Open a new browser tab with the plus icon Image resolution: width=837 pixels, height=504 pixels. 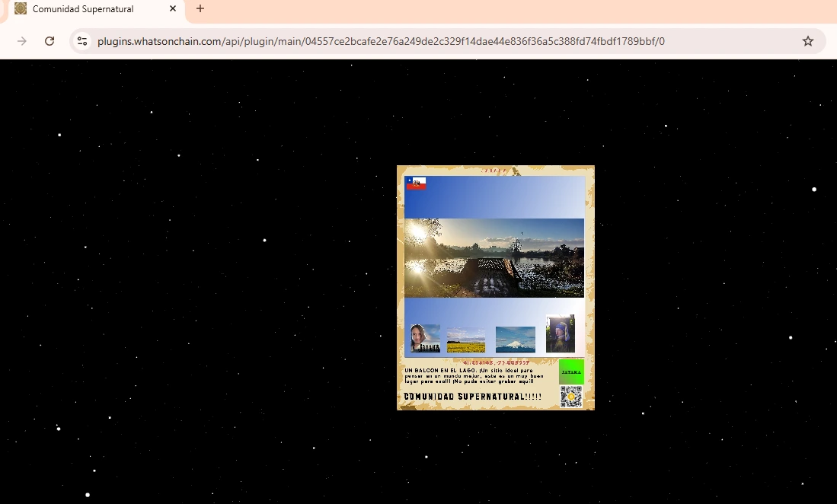point(200,9)
